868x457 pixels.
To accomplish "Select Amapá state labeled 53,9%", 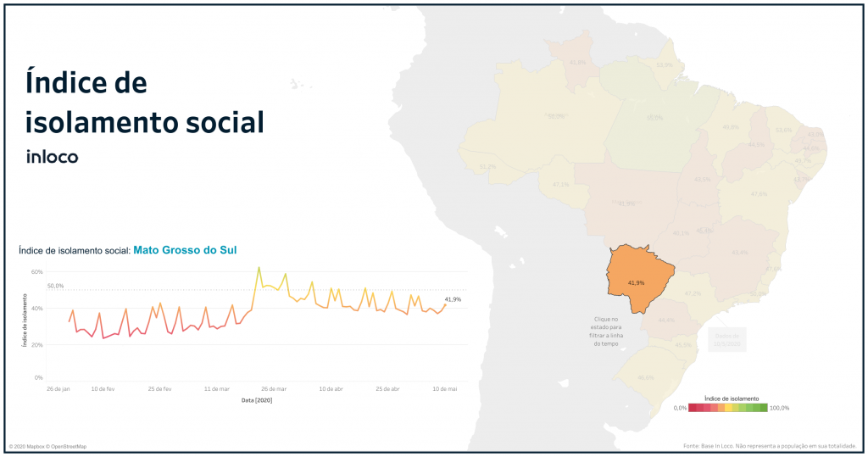I will pyautogui.click(x=665, y=65).
